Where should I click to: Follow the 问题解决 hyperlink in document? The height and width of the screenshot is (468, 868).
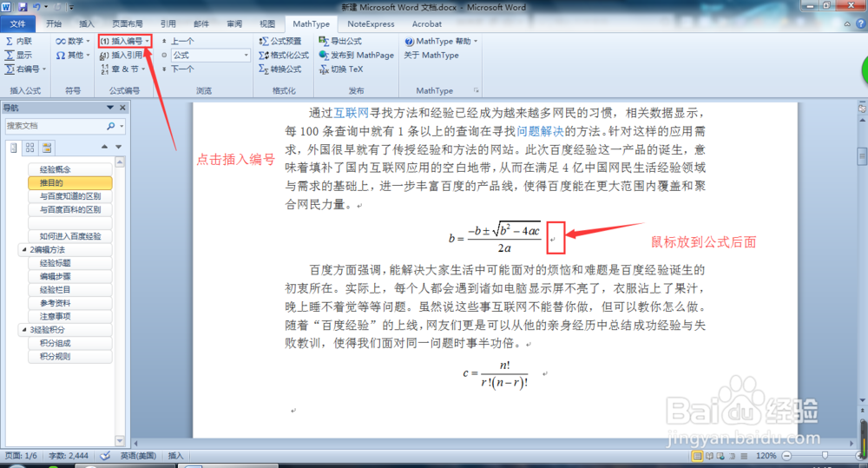click(x=540, y=131)
